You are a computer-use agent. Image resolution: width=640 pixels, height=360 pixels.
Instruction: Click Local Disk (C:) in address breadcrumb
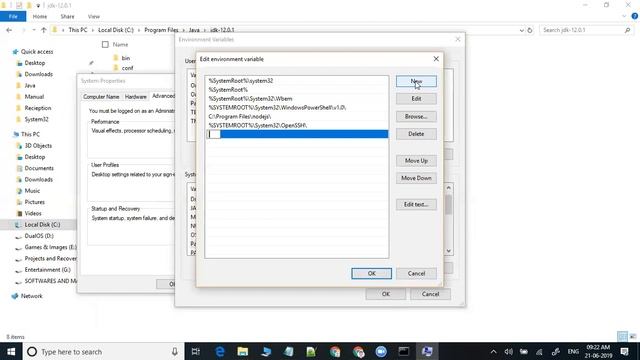(116, 30)
